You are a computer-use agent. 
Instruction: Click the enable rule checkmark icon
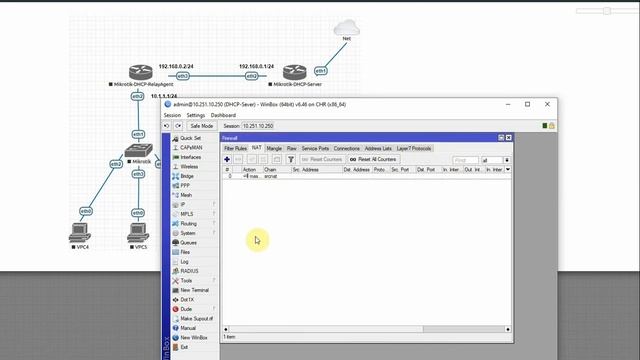pos(252,159)
